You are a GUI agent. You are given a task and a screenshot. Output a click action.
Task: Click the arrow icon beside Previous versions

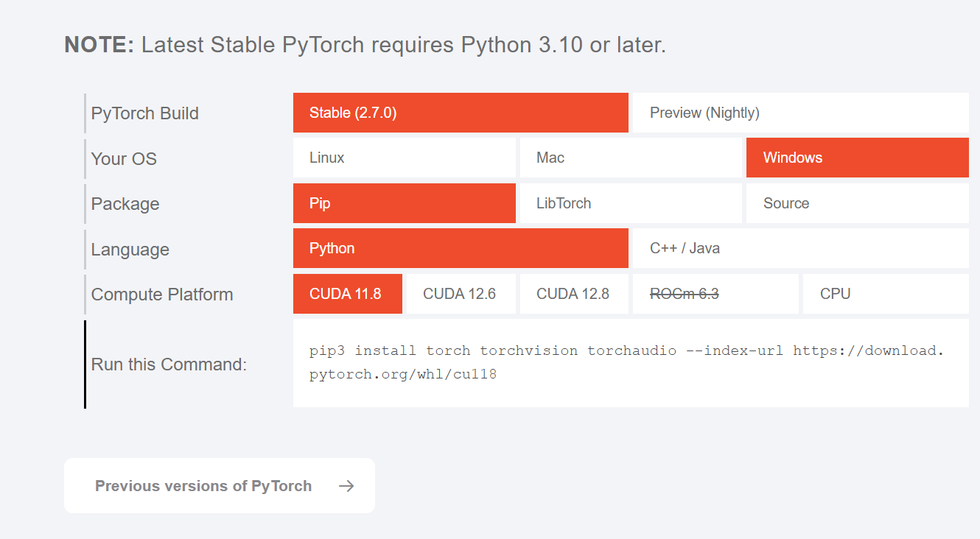pyautogui.click(x=346, y=486)
